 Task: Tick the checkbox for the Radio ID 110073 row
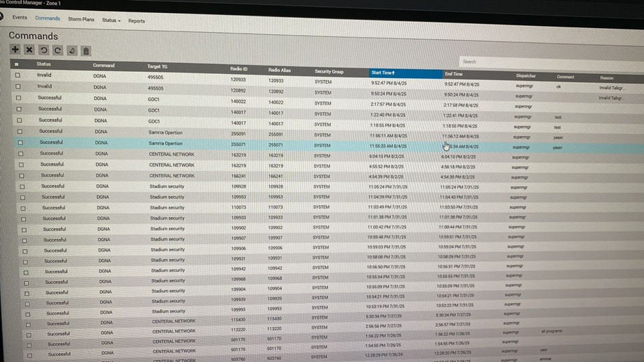[23, 208]
